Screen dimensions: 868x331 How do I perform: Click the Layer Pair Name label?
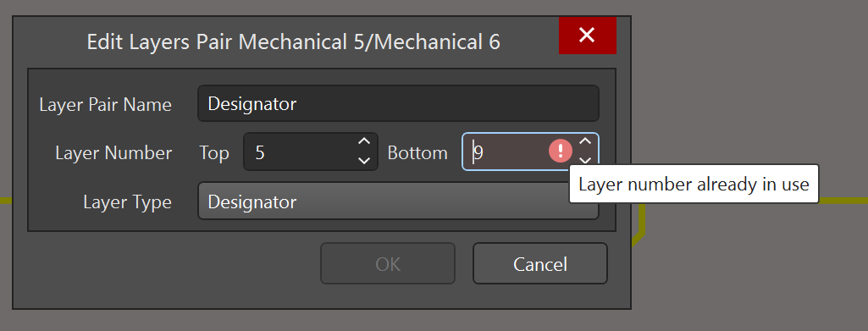105,104
